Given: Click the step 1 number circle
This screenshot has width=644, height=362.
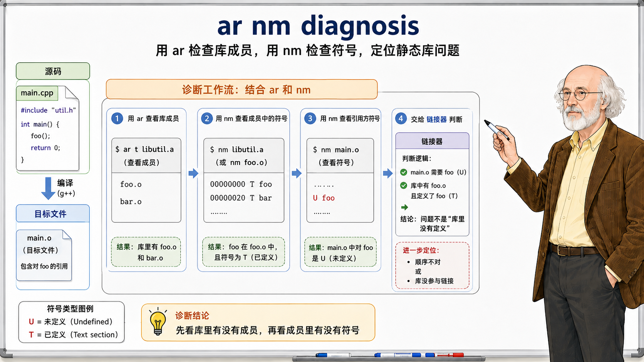Looking at the screenshot, I should coord(117,118).
